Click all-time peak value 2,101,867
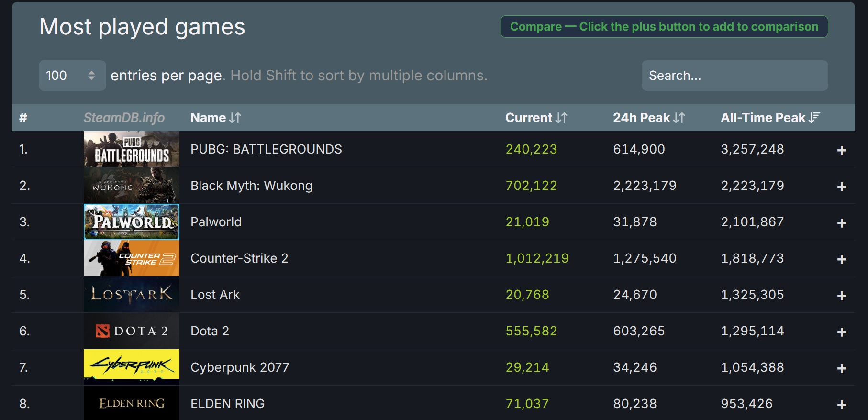This screenshot has height=420, width=868. [x=752, y=222]
